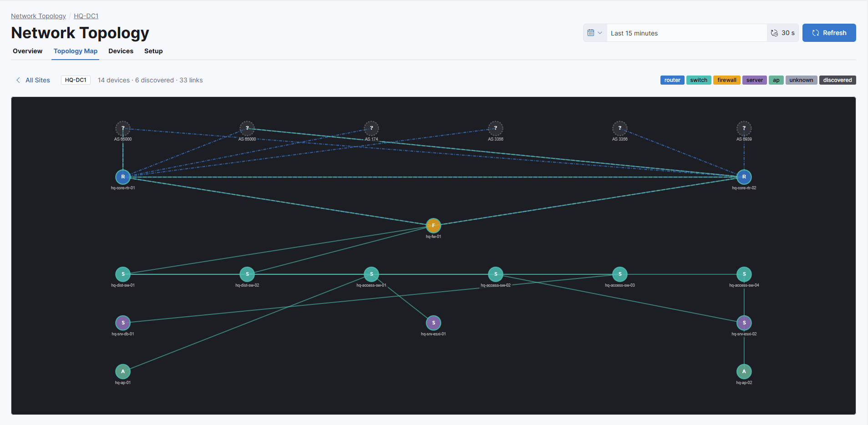Click the Network Topology breadcrumb link

38,16
